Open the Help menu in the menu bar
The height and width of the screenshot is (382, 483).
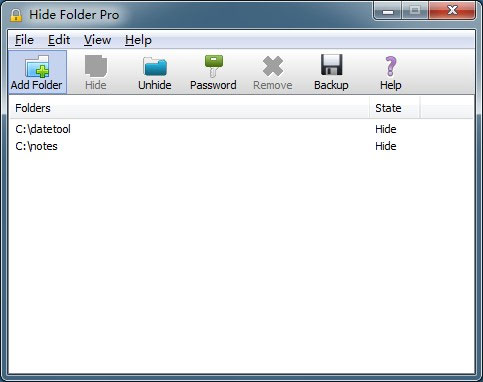[x=138, y=40]
